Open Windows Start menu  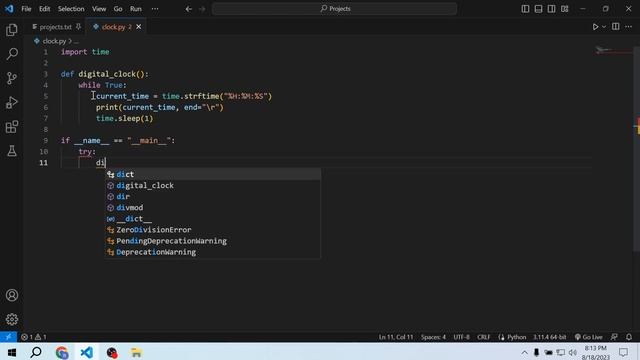(x=11, y=352)
